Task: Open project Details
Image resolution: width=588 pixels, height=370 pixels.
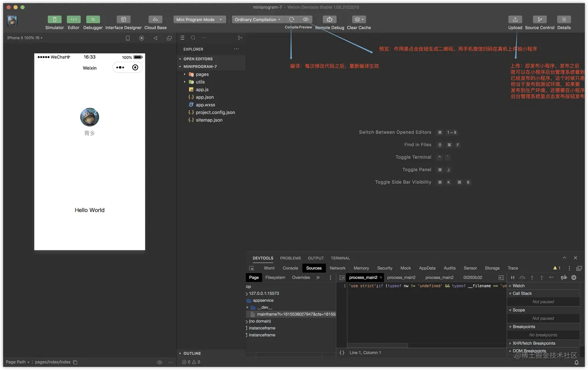Action: click(x=564, y=19)
